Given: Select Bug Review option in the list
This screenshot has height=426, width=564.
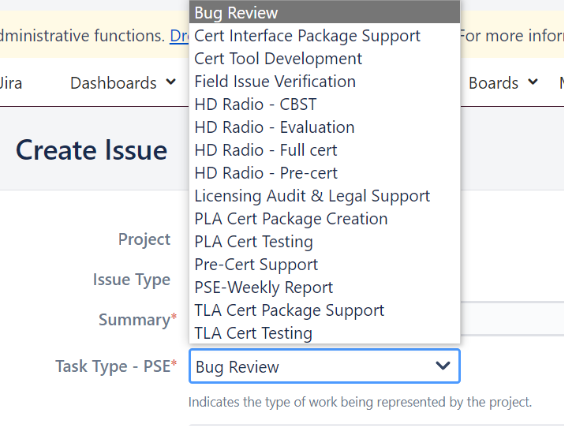Looking at the screenshot, I should click(324, 13).
